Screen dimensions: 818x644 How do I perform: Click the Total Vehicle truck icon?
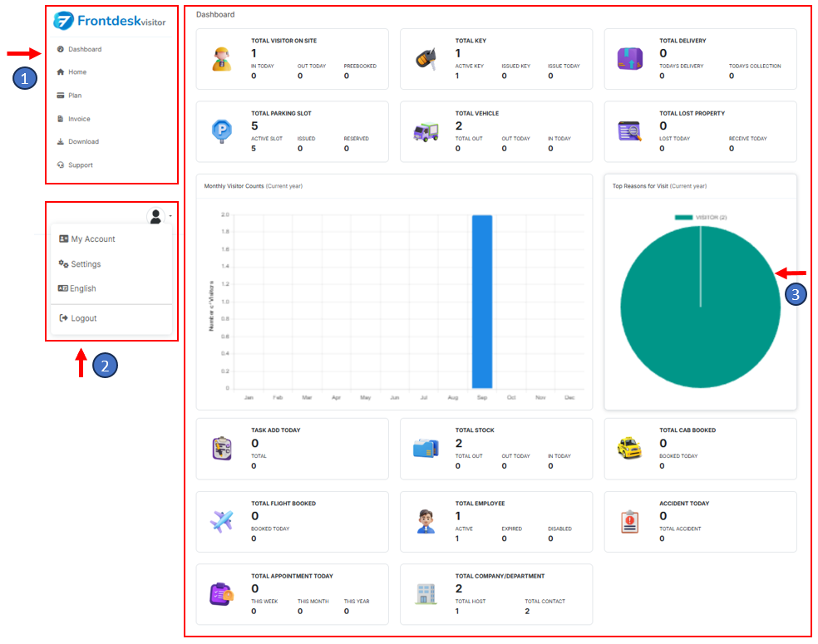click(x=426, y=131)
